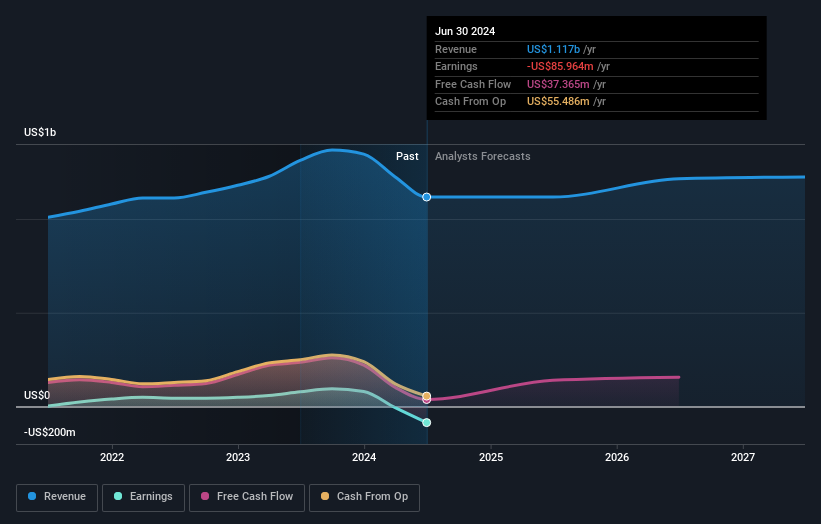Toggle the Earnings legend button
This screenshot has height=524, width=821.
(143, 497)
